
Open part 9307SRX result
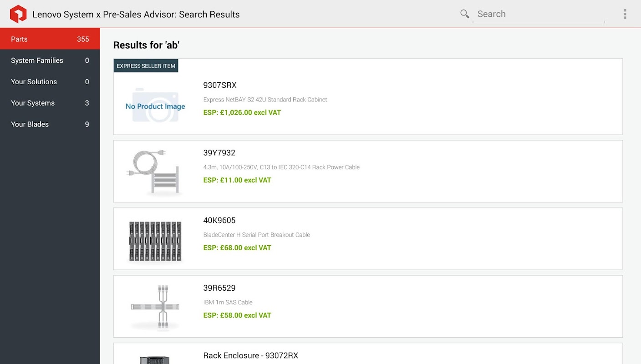220,85
